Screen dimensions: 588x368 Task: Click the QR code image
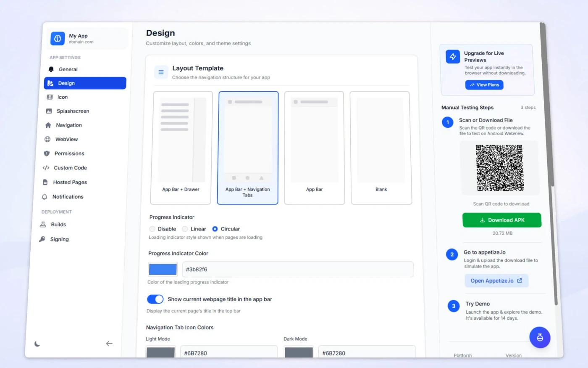[x=499, y=168]
